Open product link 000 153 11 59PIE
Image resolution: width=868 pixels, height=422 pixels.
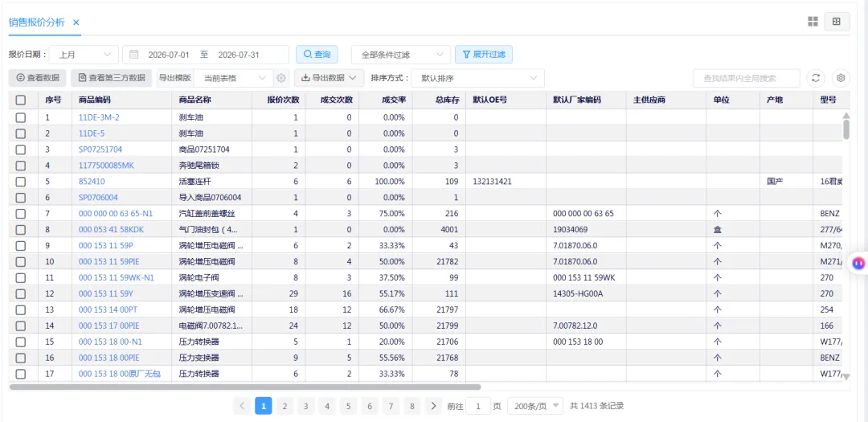click(109, 261)
